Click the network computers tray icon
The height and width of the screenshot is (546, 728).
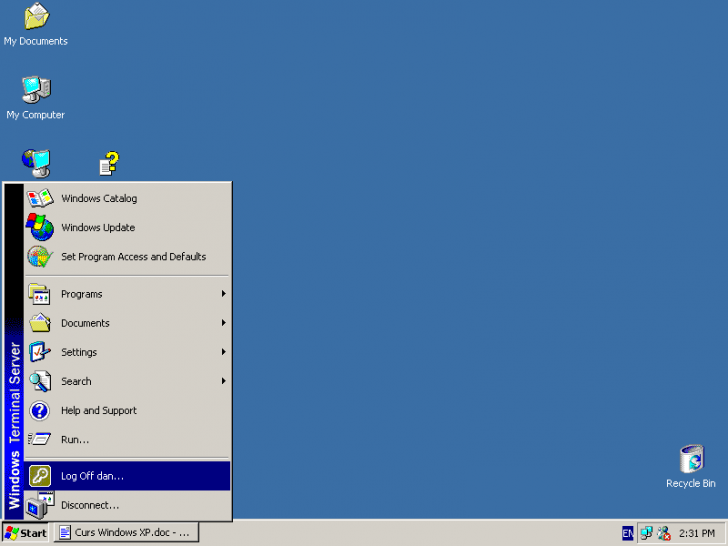(646, 533)
